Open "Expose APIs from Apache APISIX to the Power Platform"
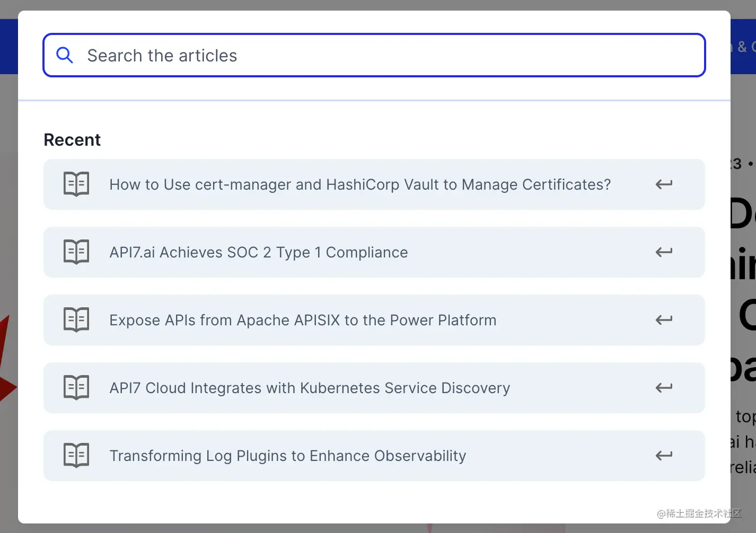 (374, 320)
